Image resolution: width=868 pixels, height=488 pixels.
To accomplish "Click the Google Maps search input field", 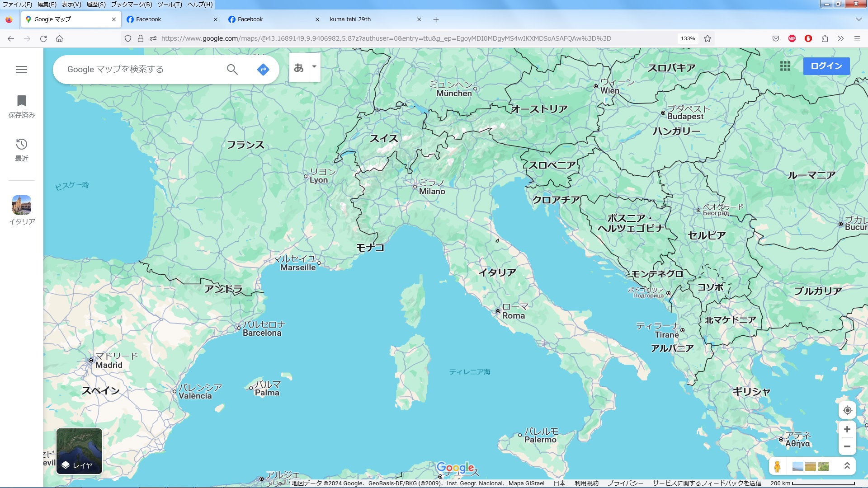I will (140, 69).
